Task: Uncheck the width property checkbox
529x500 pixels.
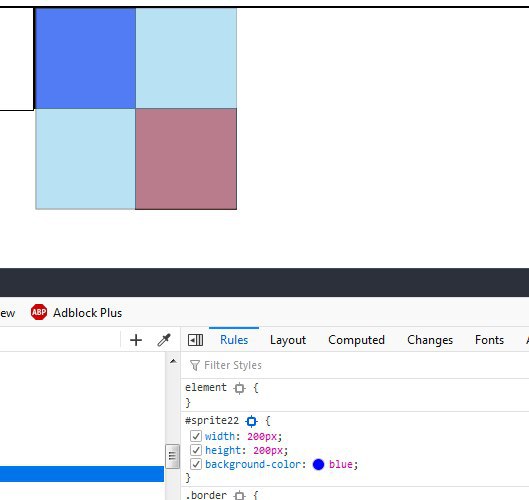Action: (x=196, y=436)
